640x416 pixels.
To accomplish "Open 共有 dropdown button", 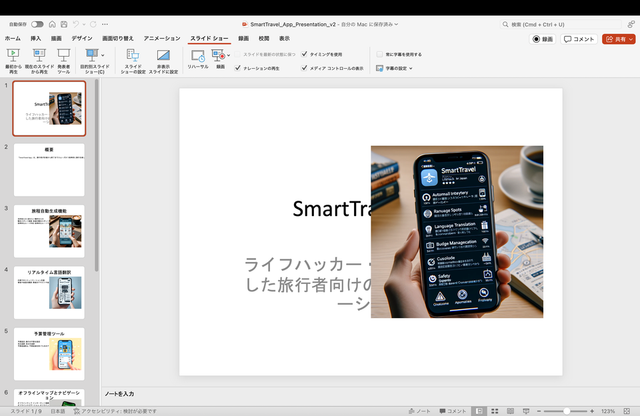I will (619, 38).
